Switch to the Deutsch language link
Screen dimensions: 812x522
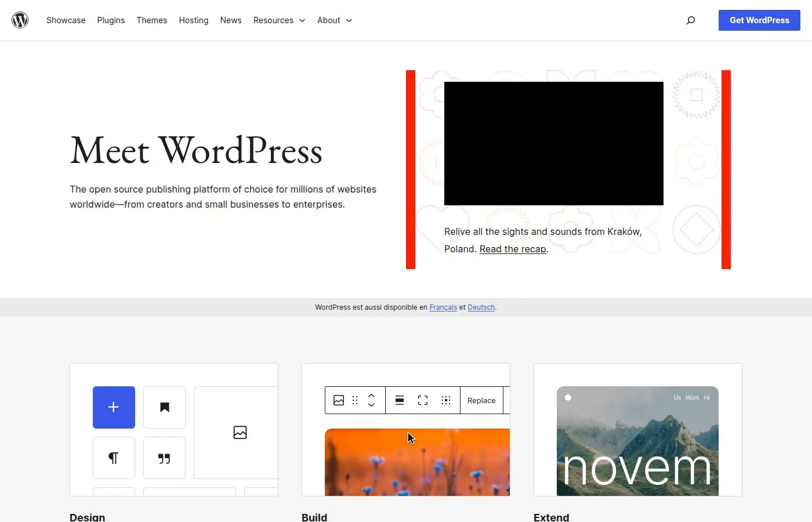[481, 307]
